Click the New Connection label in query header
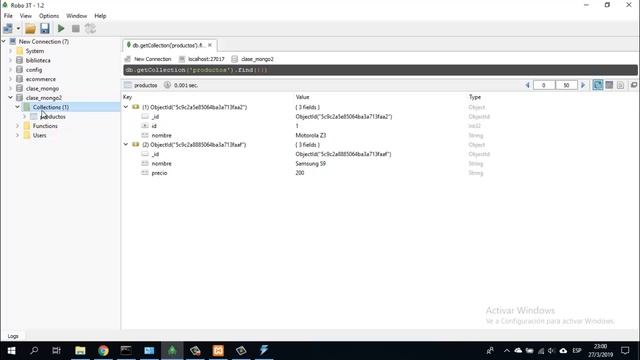Viewport: 640px width, 360px height. coord(152,59)
